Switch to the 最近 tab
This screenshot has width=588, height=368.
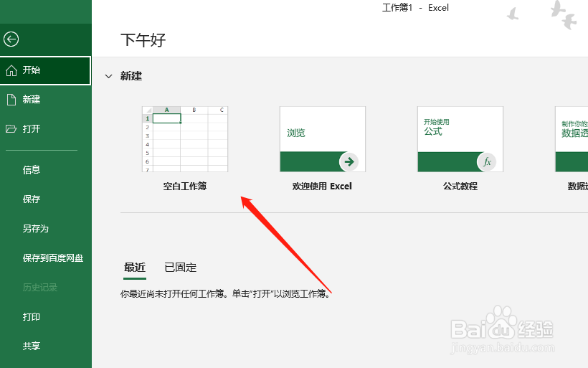pos(135,268)
